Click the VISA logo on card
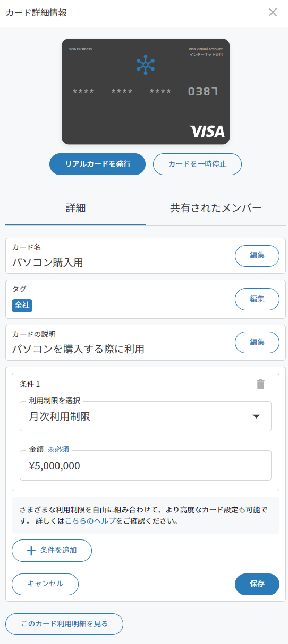 click(207, 131)
